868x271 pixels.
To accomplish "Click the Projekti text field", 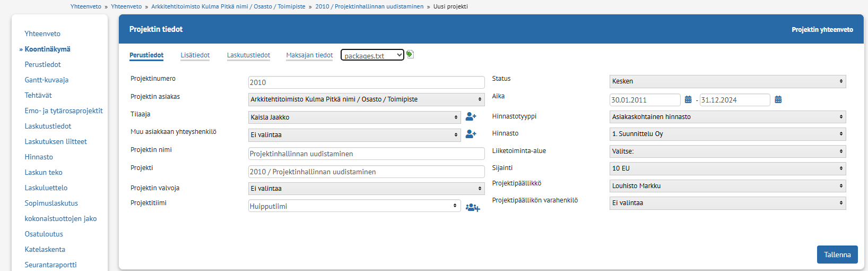I will [367, 172].
